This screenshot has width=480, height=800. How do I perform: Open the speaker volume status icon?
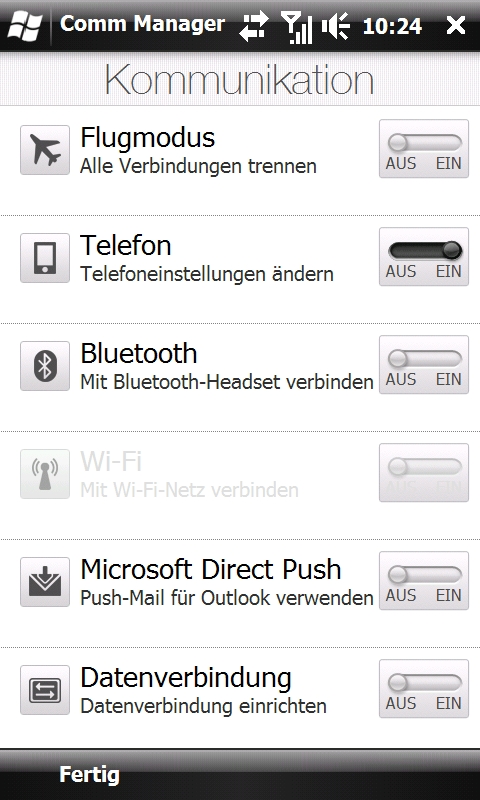[335, 26]
